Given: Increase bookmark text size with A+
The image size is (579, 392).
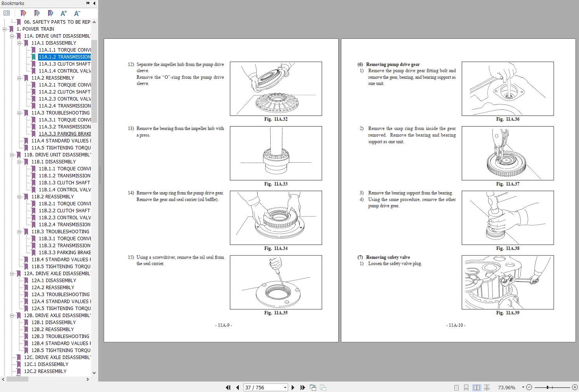Looking at the screenshot, I should pos(64,13).
